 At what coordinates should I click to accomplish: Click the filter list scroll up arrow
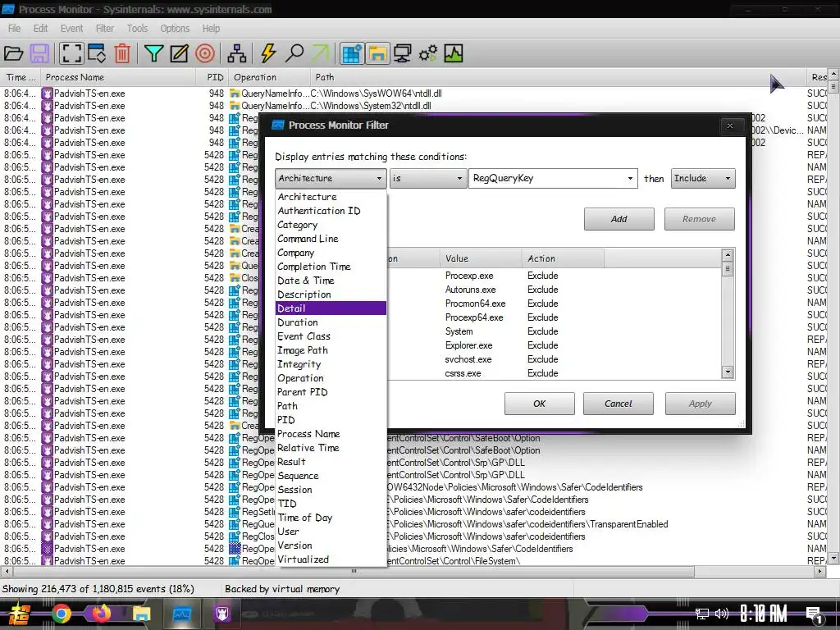pyautogui.click(x=727, y=255)
